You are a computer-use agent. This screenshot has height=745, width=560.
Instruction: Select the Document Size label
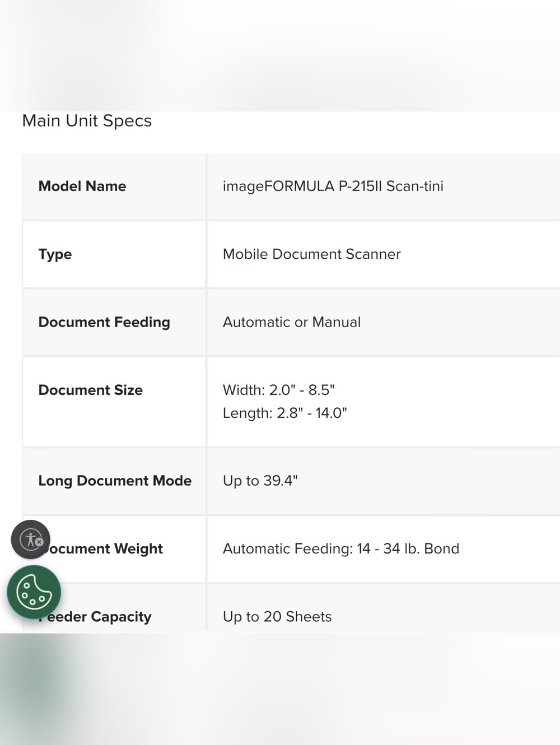[x=90, y=390]
